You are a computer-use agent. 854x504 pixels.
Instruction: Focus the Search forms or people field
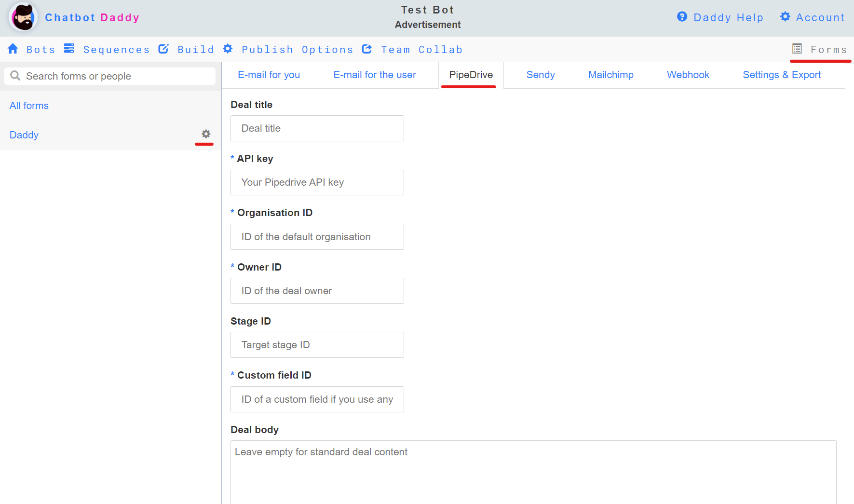110,76
